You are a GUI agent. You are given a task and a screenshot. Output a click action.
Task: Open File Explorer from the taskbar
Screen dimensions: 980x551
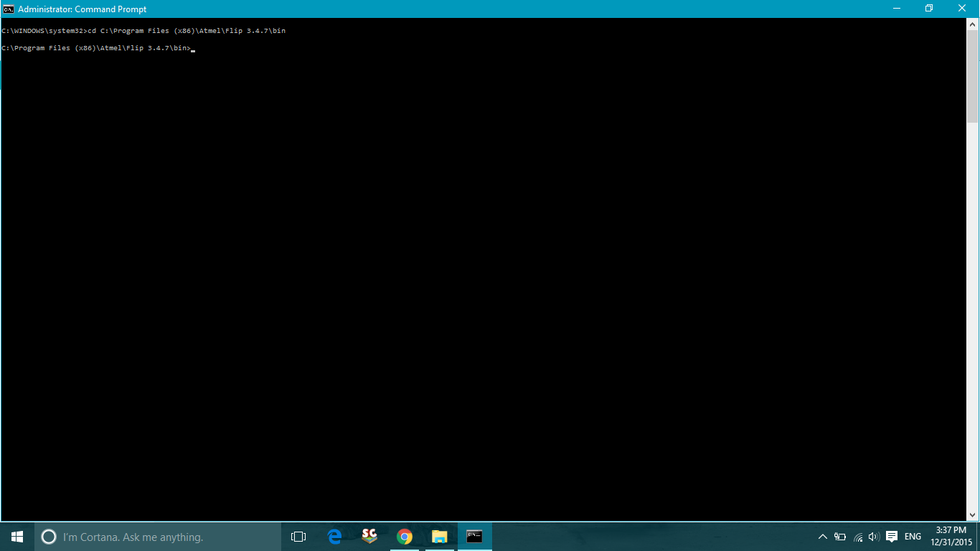pyautogui.click(x=439, y=536)
